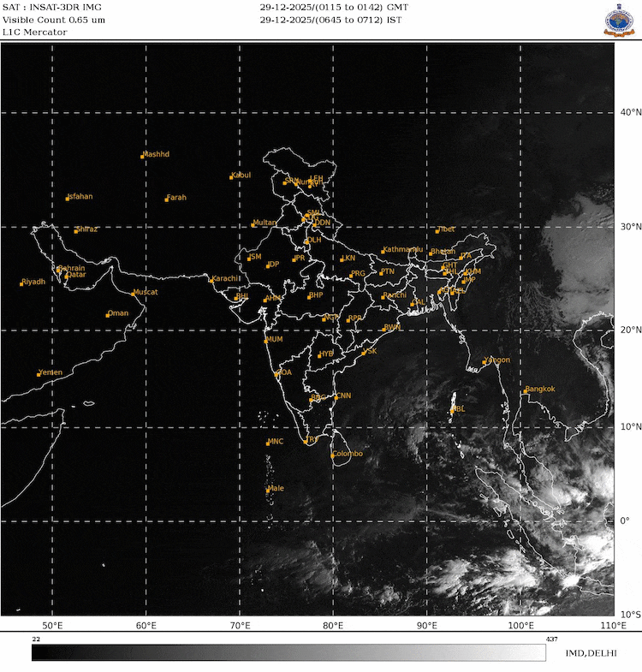This screenshot has width=642, height=672.
Task: Click the 80°E longitude label
Action: tap(333, 627)
